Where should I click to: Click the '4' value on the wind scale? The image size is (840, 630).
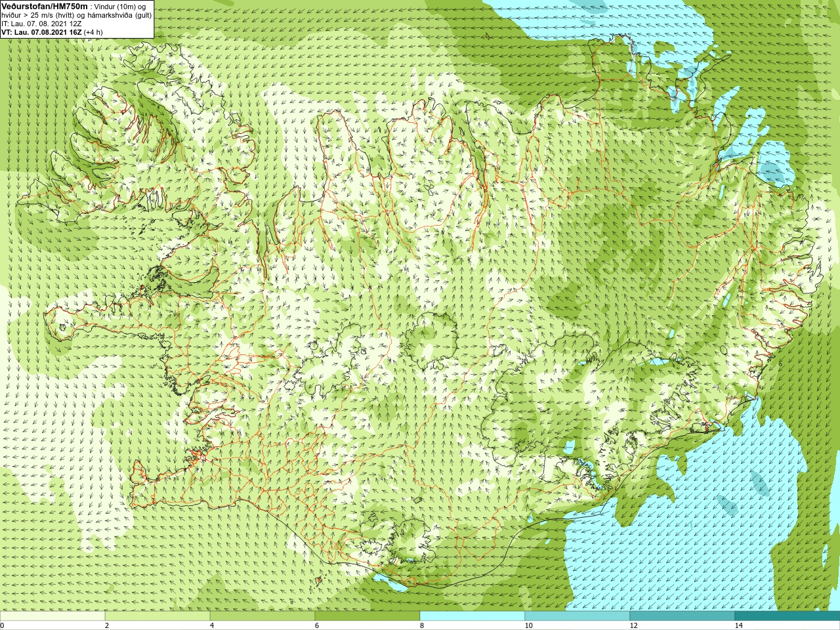click(212, 625)
